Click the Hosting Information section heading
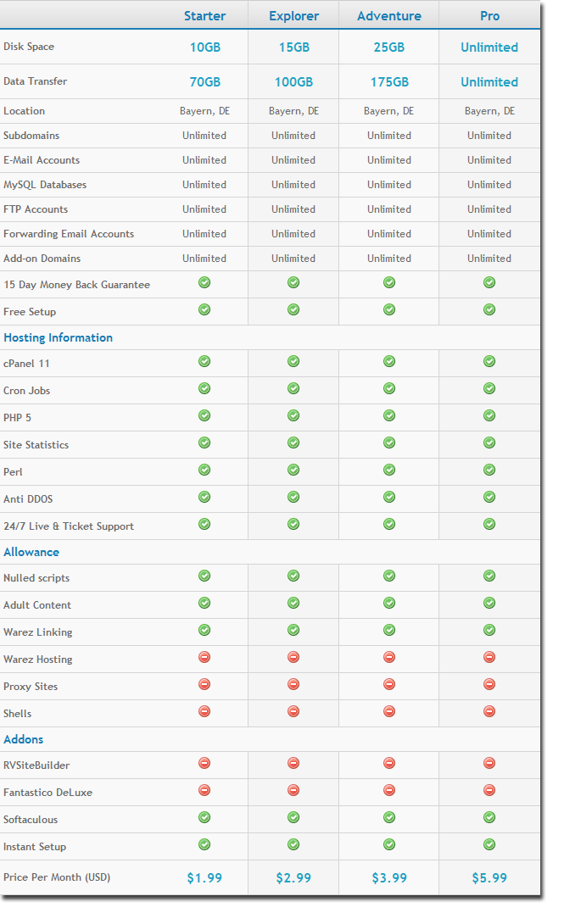 coord(58,337)
